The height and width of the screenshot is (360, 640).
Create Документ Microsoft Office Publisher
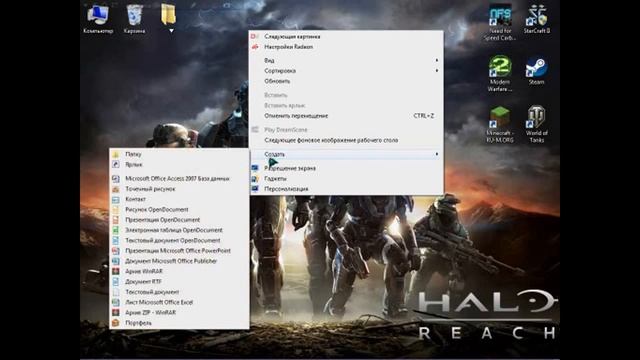179,261
